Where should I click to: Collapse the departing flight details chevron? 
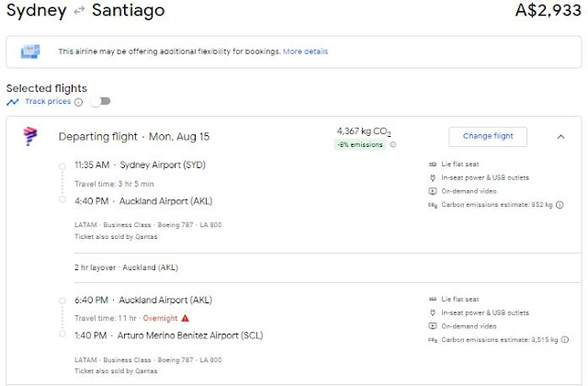560,137
